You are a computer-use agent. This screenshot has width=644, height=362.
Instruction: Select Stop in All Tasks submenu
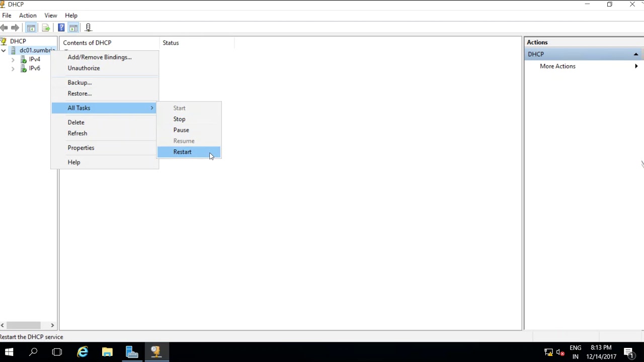(189, 119)
